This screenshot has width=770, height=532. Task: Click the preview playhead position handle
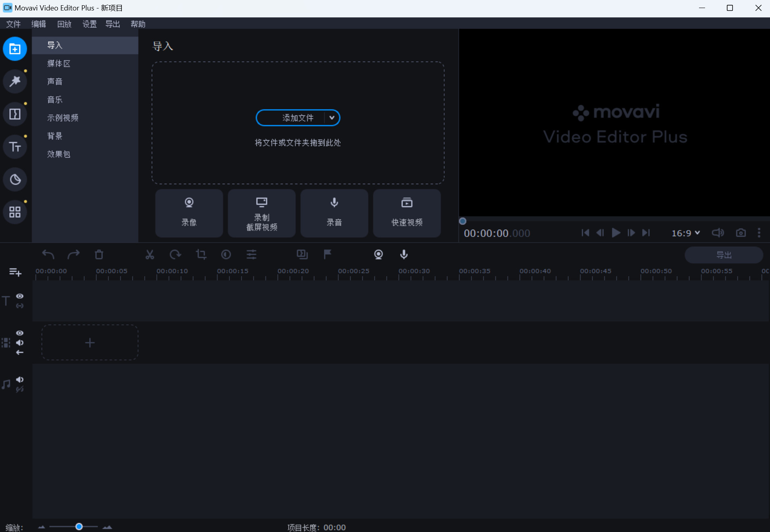tap(463, 221)
